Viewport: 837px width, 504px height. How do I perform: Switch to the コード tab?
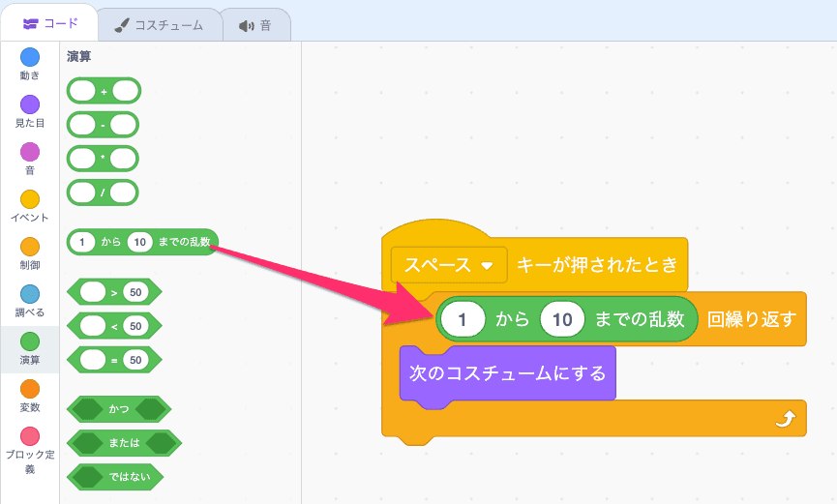point(49,23)
